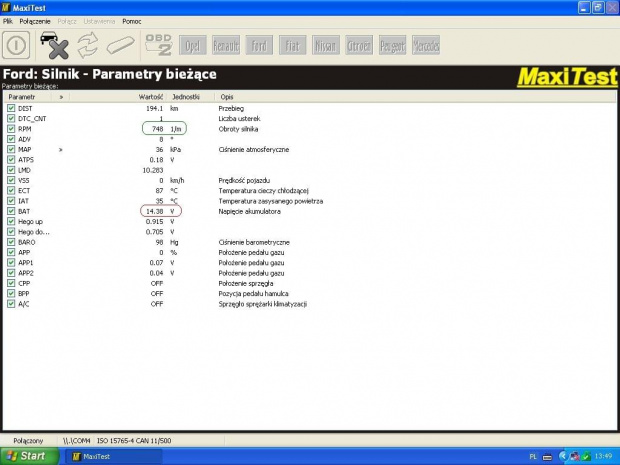Toggle the MAP parameter checkbox

[11, 149]
